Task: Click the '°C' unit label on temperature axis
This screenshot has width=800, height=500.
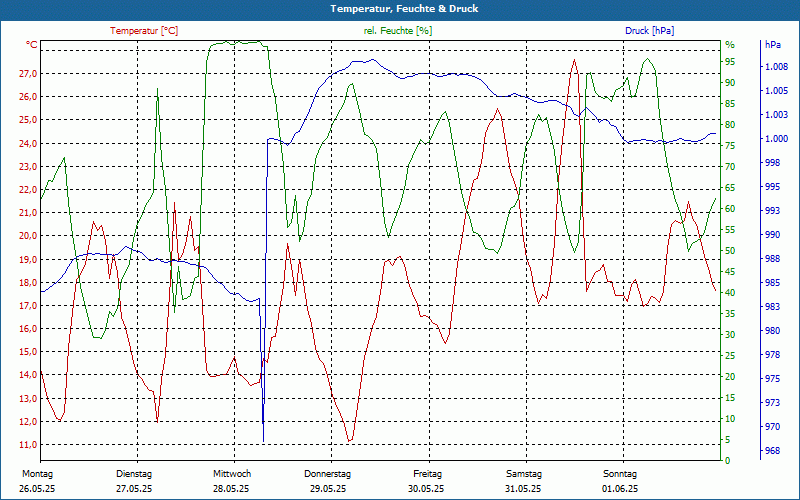Action: click(31, 45)
